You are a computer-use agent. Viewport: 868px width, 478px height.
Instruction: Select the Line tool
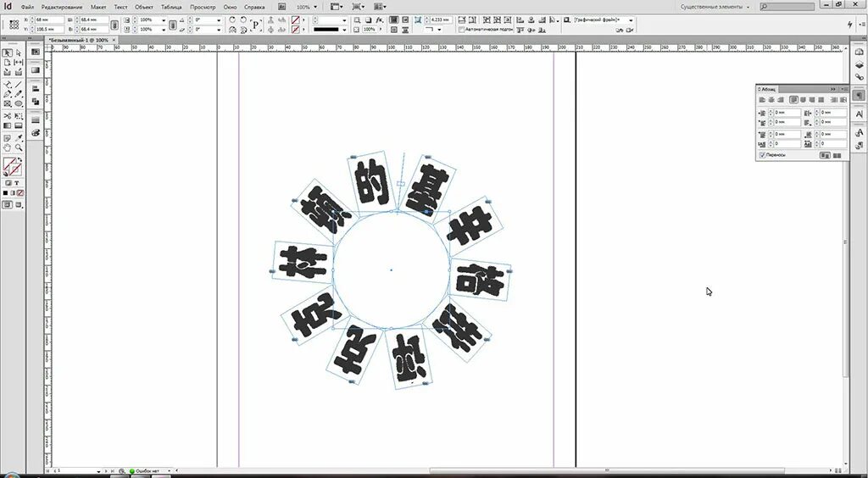pos(19,85)
